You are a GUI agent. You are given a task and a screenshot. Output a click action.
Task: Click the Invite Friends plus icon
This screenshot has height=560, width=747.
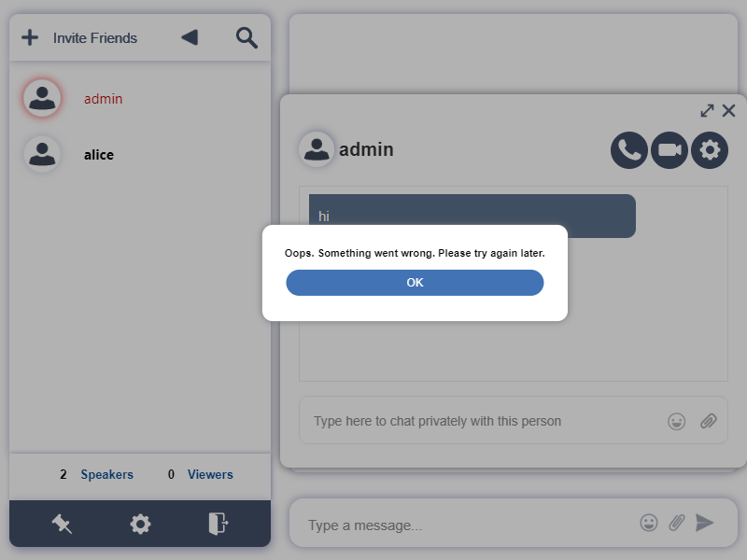(30, 38)
